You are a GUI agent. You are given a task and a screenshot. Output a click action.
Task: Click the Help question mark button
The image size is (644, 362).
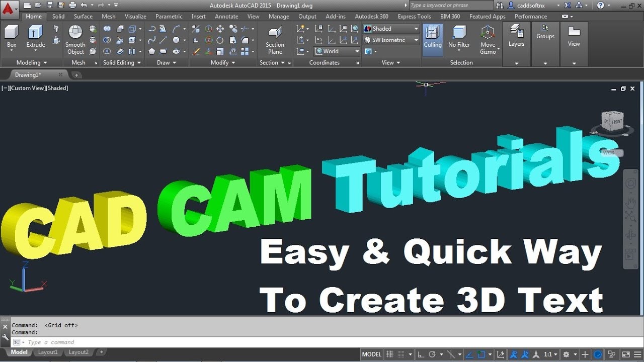point(601,6)
